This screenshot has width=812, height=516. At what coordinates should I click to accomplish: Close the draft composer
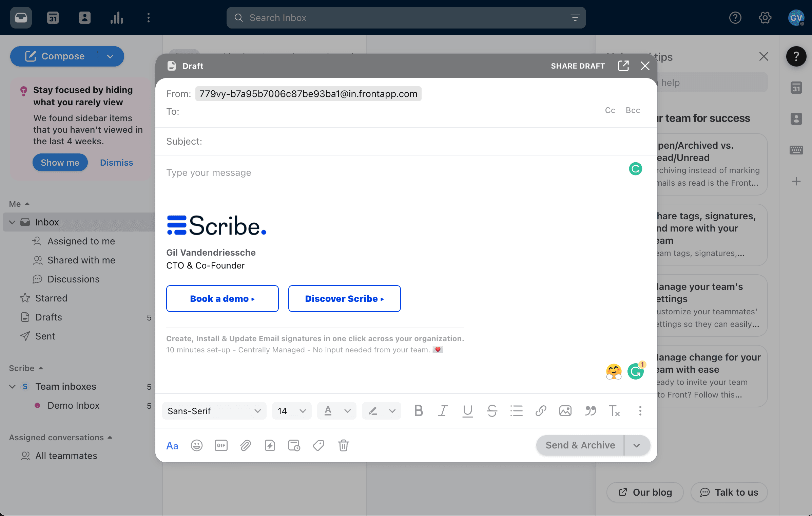645,66
